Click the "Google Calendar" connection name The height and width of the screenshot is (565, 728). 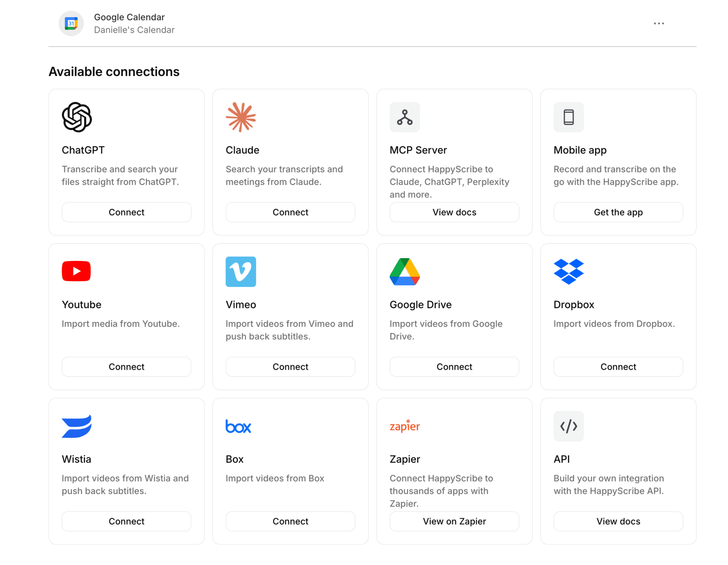tap(129, 17)
